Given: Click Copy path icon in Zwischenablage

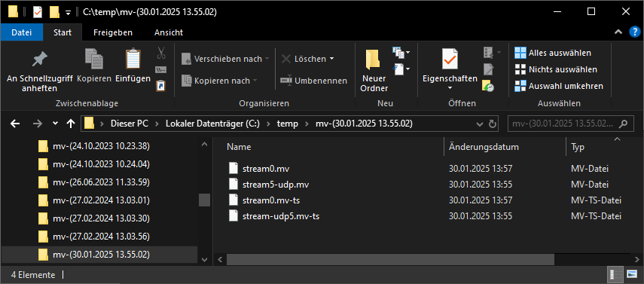Looking at the screenshot, I should coord(160,69).
